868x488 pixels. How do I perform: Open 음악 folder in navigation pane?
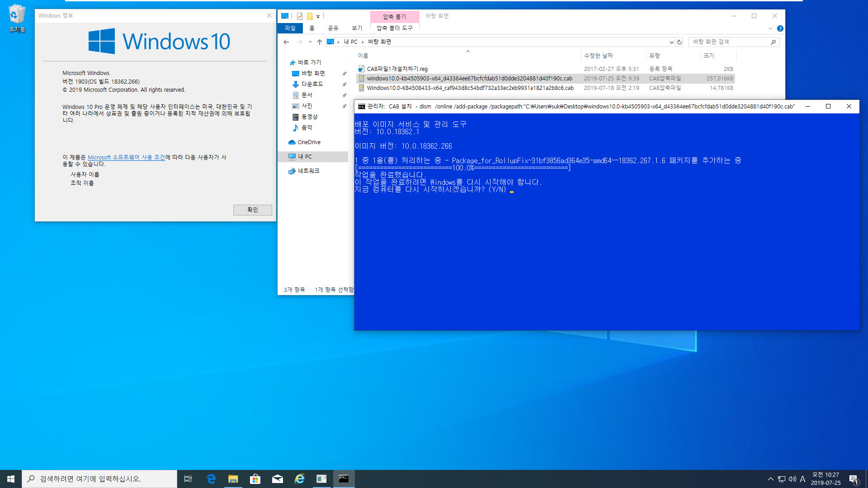point(307,127)
